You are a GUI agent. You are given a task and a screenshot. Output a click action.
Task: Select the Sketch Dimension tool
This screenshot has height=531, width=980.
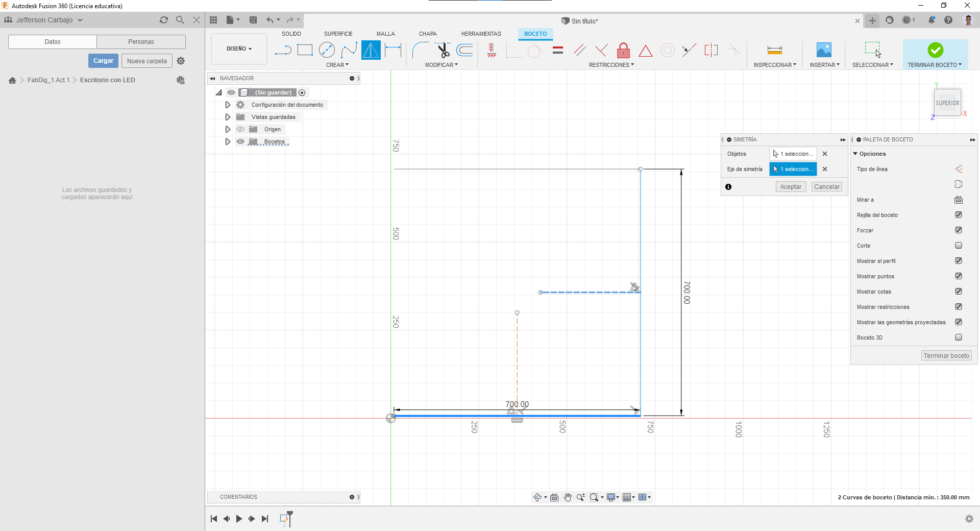pos(393,50)
